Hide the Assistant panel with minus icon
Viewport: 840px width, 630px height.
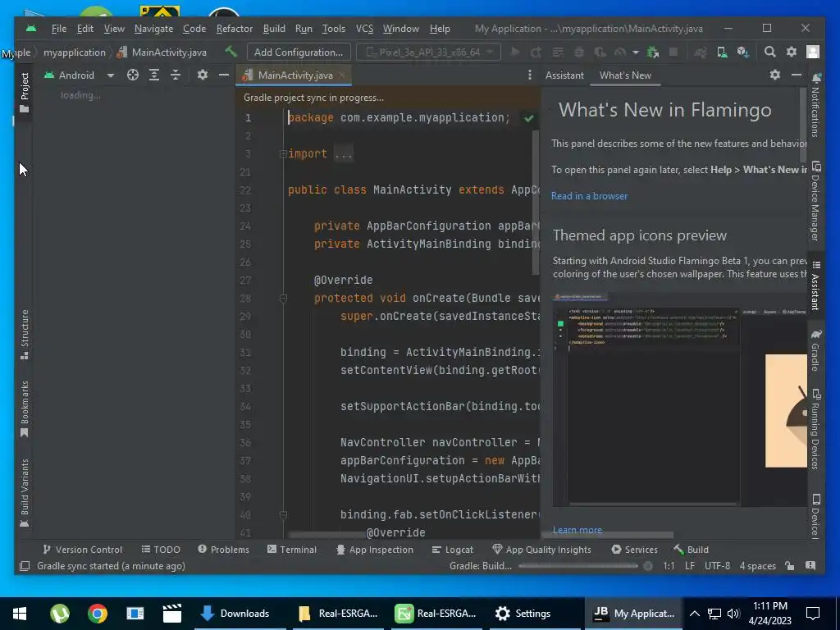click(x=797, y=75)
